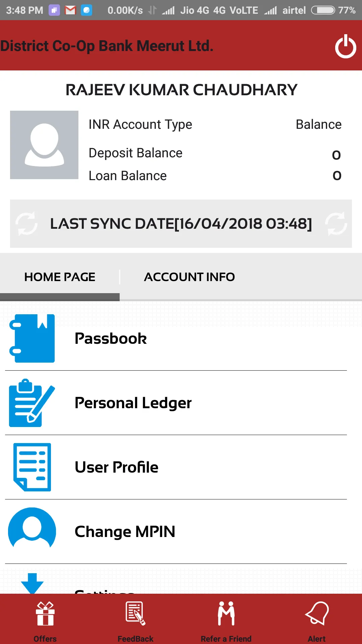Tap the FeedBack form icon
The image size is (362, 644).
tap(135, 613)
